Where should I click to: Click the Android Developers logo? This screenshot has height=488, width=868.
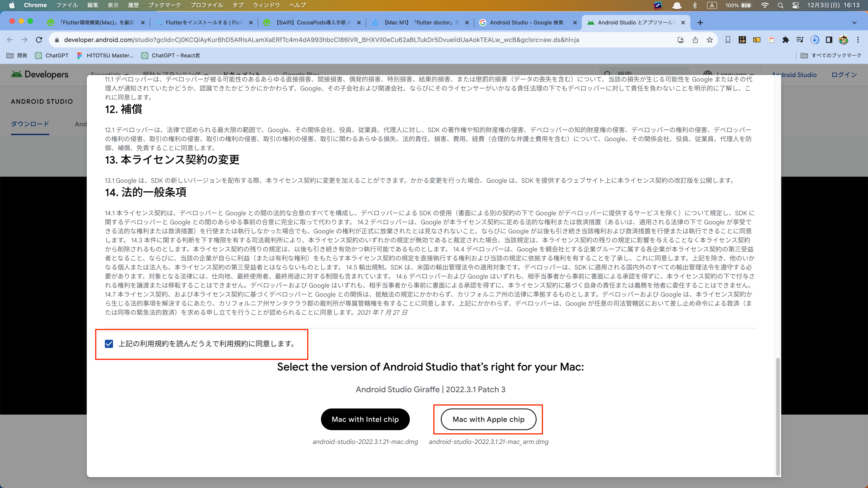coord(39,74)
